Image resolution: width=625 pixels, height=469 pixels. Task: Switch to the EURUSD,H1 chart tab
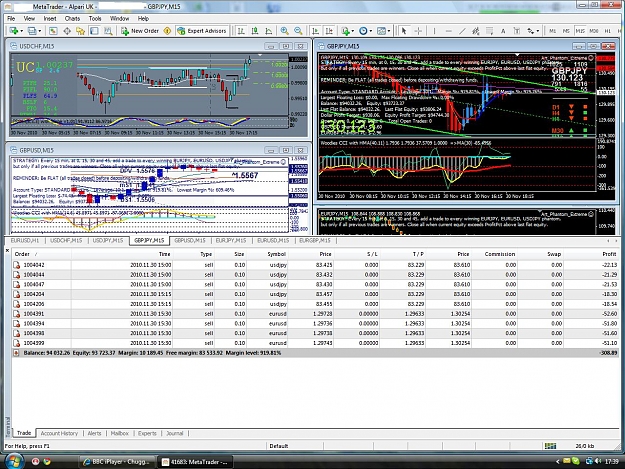pyautogui.click(x=25, y=240)
